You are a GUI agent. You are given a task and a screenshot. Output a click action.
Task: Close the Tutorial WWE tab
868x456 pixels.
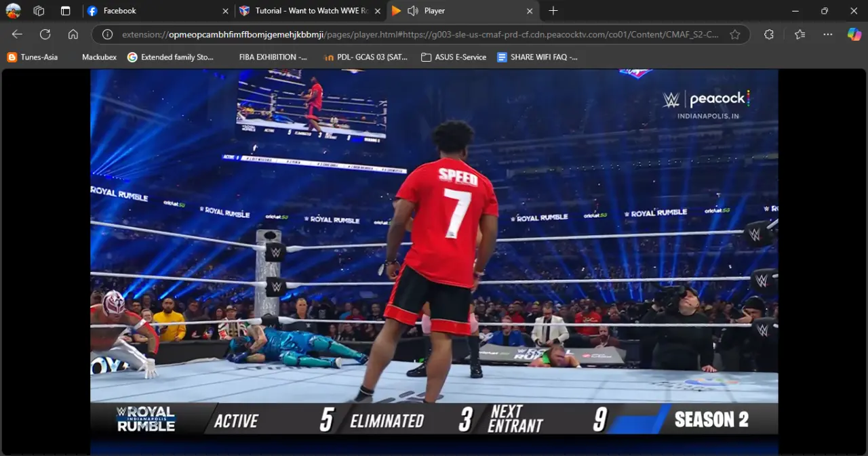pyautogui.click(x=378, y=11)
